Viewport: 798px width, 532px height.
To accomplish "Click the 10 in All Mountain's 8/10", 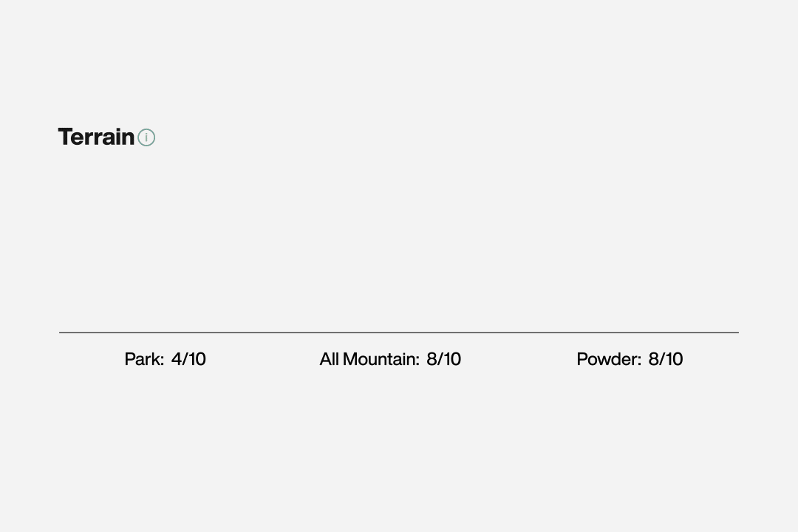I will [x=452, y=359].
